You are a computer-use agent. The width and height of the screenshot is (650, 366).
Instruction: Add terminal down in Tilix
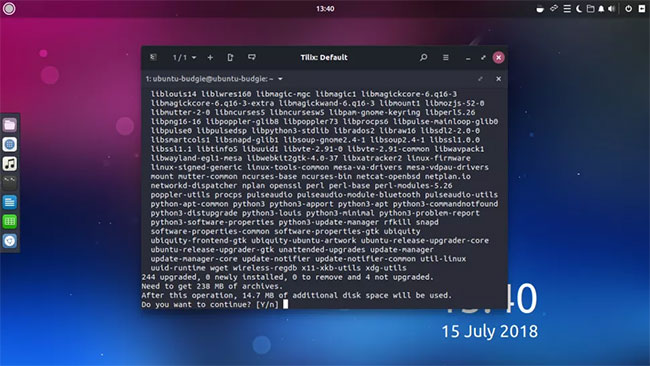(252, 57)
